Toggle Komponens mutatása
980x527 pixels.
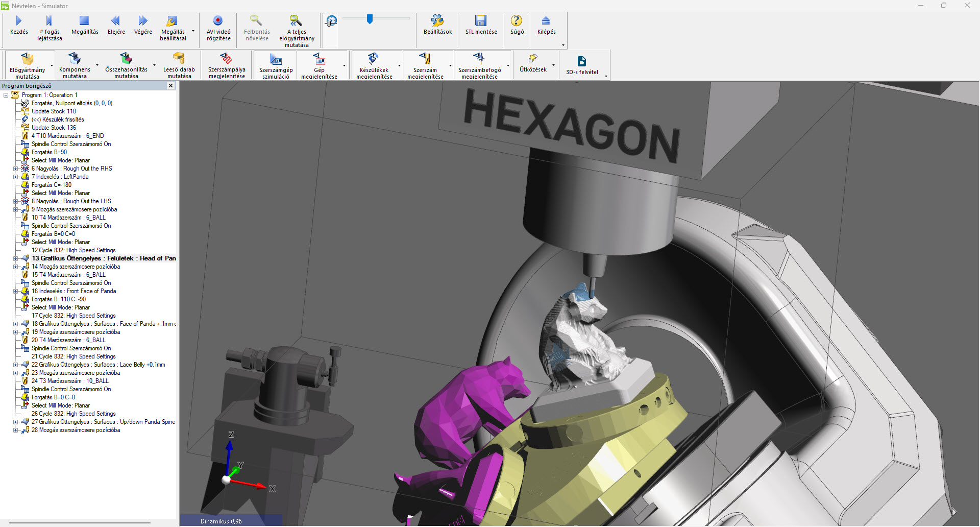tap(75, 65)
